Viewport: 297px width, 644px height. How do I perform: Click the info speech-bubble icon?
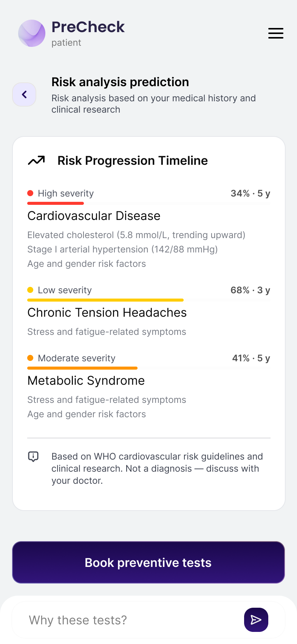[33, 457]
